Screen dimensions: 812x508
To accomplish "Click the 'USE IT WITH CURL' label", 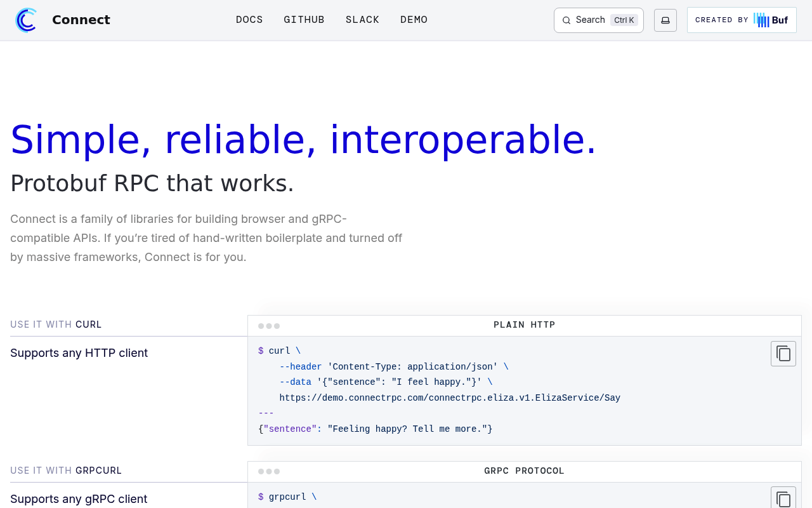I will [56, 324].
